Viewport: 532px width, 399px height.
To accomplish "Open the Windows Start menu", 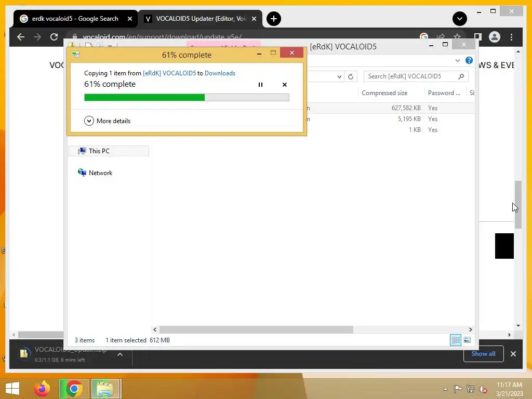I will pos(12,389).
